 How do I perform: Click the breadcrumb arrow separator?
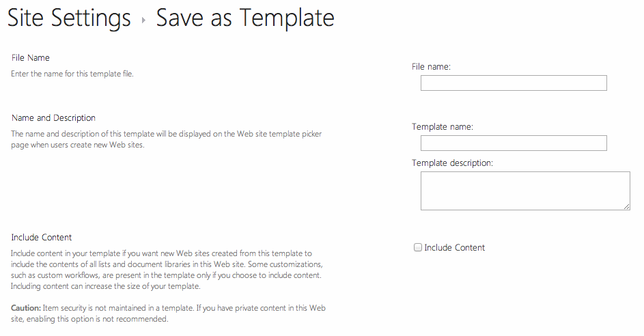click(143, 20)
